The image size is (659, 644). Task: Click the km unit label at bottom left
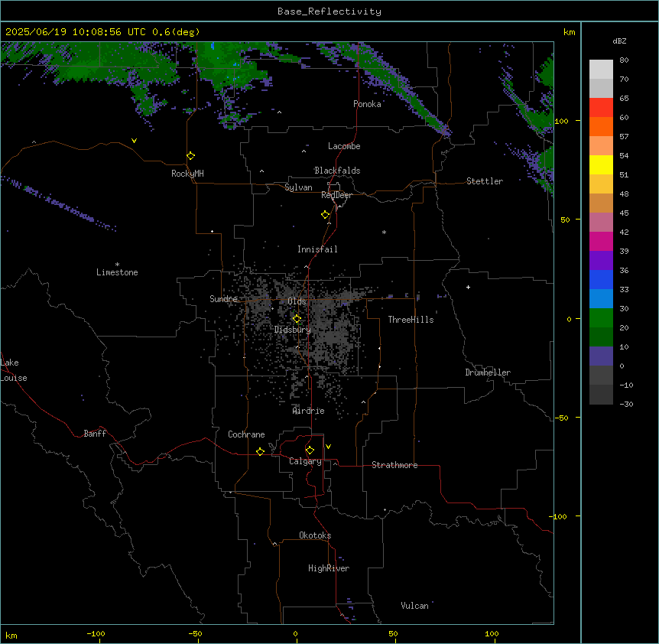[11, 636]
